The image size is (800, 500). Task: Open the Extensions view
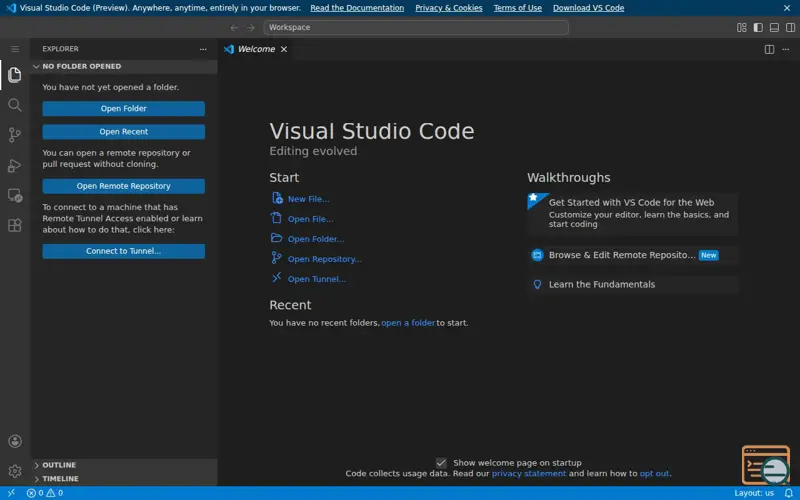tap(15, 225)
